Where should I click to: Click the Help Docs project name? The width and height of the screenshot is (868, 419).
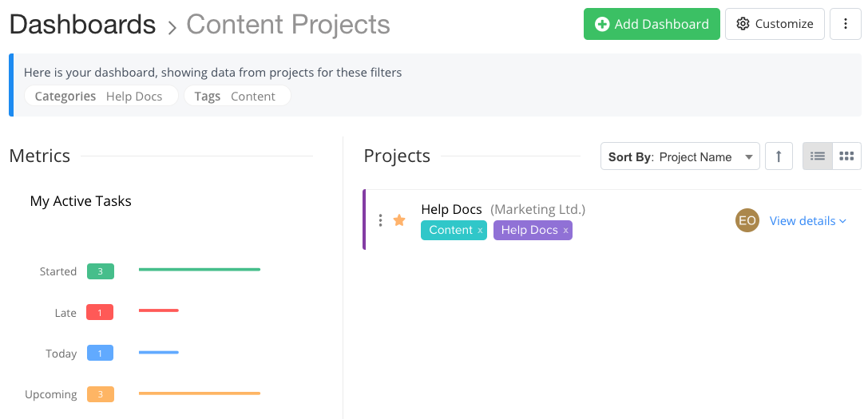pyautogui.click(x=451, y=209)
